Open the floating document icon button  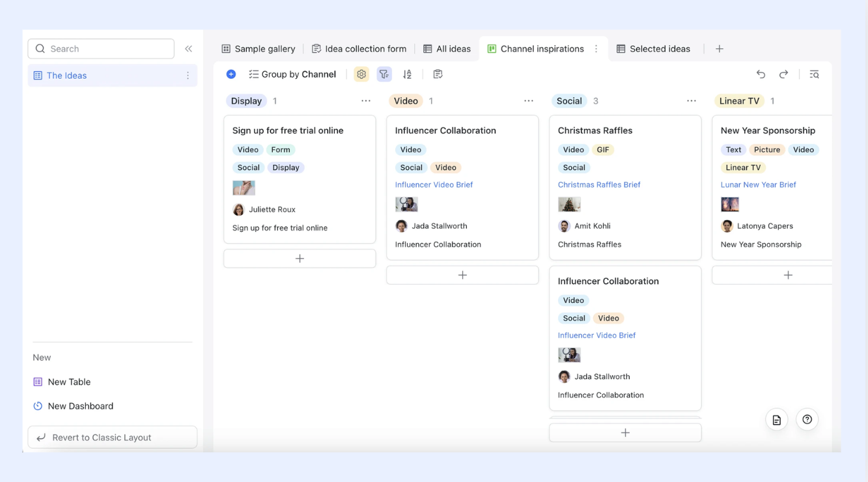[777, 420]
